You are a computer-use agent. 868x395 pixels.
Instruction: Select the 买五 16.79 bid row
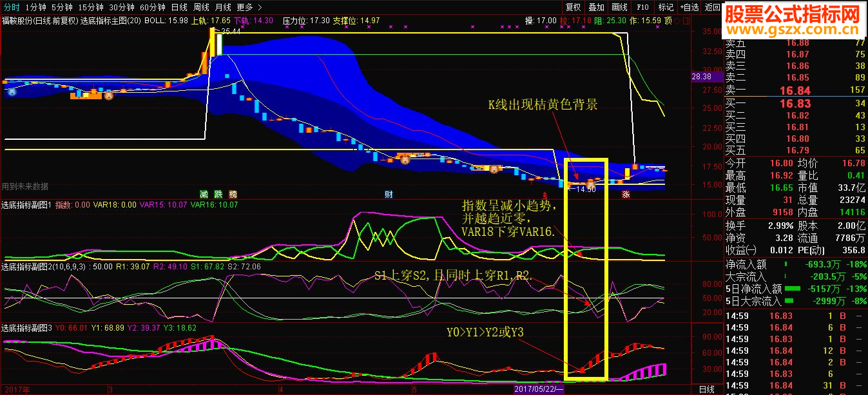point(795,150)
